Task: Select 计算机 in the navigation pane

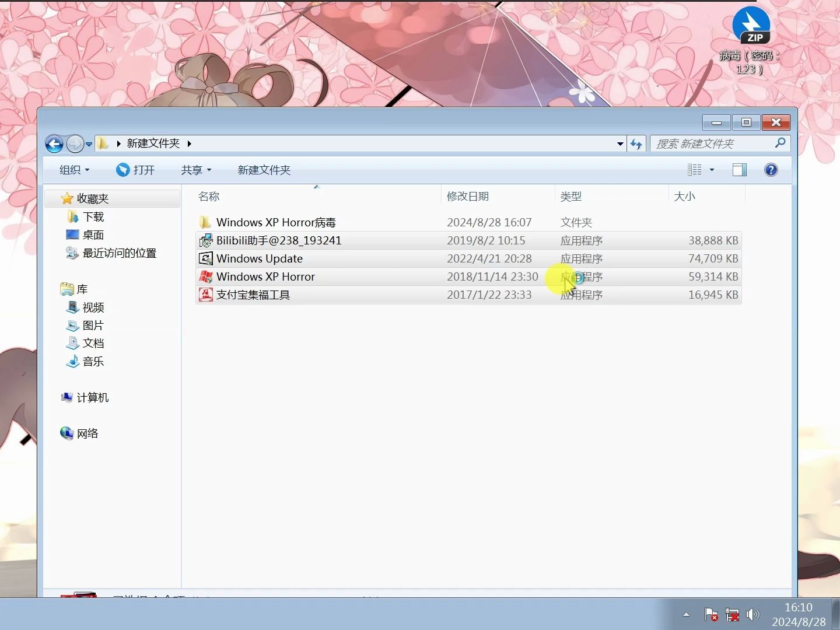Action: (93, 398)
